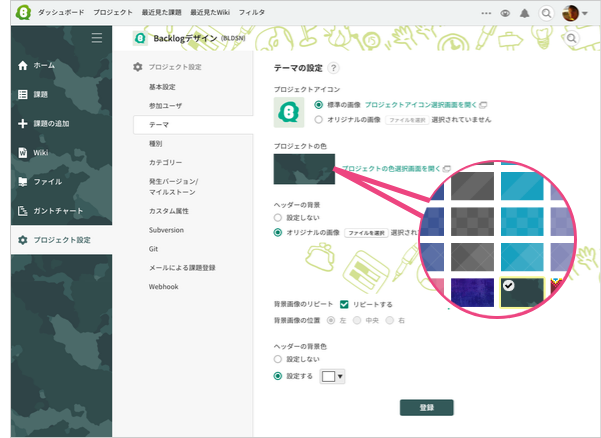The image size is (601, 438).
Task: Open notifications bell
Action: tap(524, 13)
